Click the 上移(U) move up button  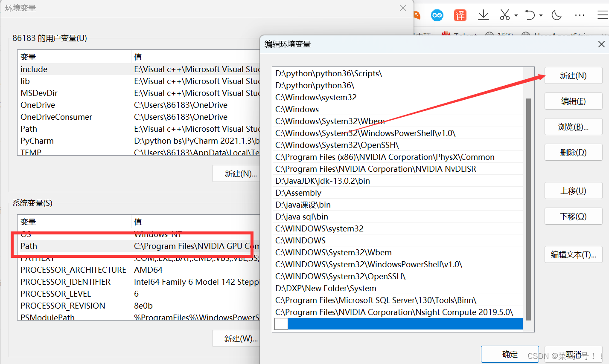(573, 191)
